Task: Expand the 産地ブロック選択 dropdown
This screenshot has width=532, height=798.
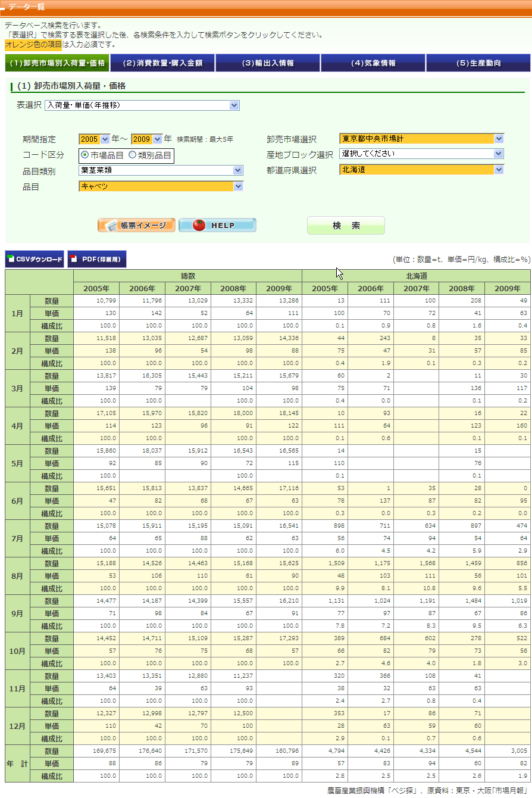Action: point(422,154)
